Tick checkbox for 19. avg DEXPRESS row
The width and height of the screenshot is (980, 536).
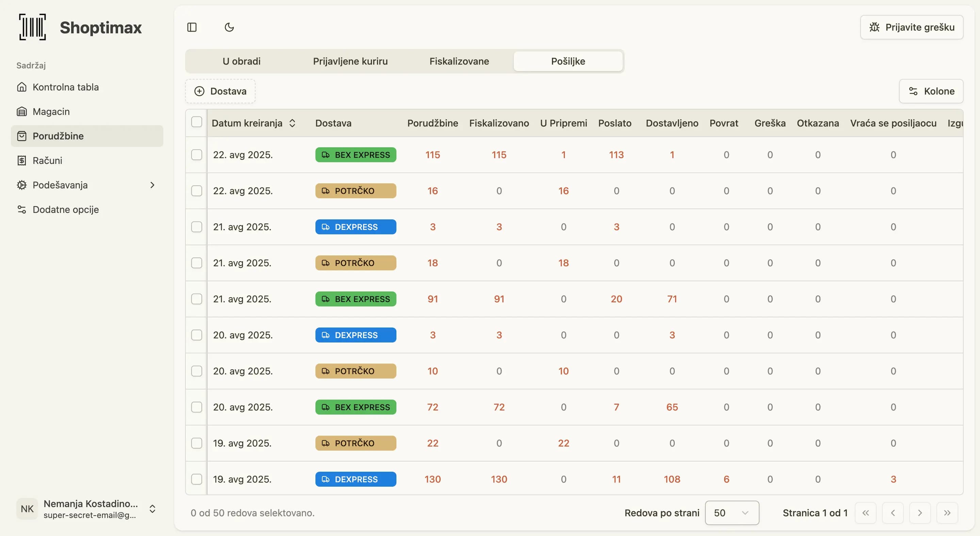[x=196, y=479]
